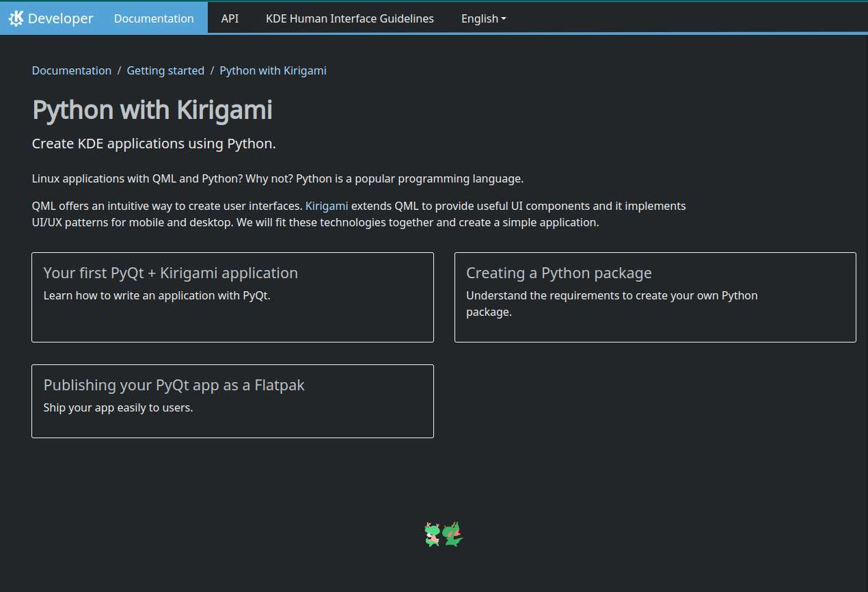This screenshot has height=592, width=868.
Task: Click 'Create KDE applications using Python' subtitle
Action: tap(154, 144)
